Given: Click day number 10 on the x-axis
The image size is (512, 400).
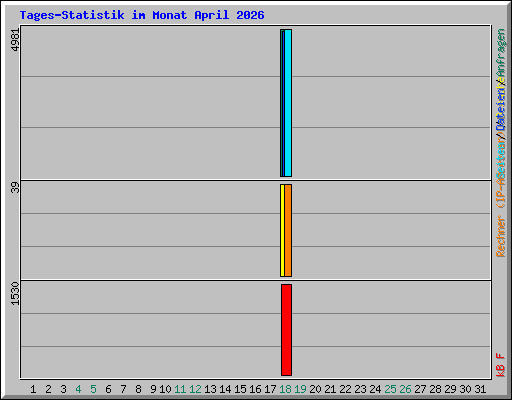Looking at the screenshot, I should tap(165, 389).
